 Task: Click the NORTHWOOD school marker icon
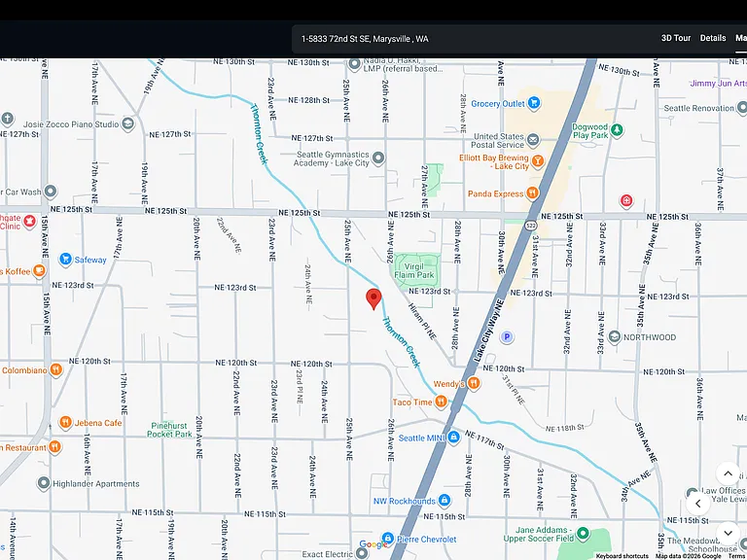pyautogui.click(x=615, y=337)
